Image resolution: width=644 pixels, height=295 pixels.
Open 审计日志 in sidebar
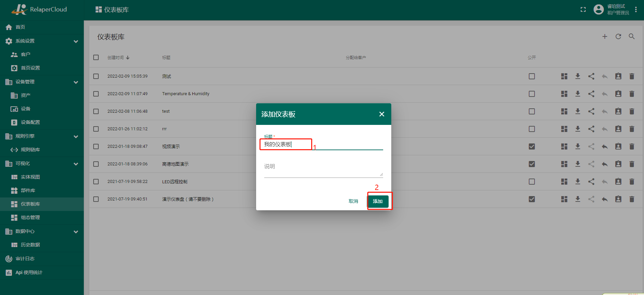(42, 259)
